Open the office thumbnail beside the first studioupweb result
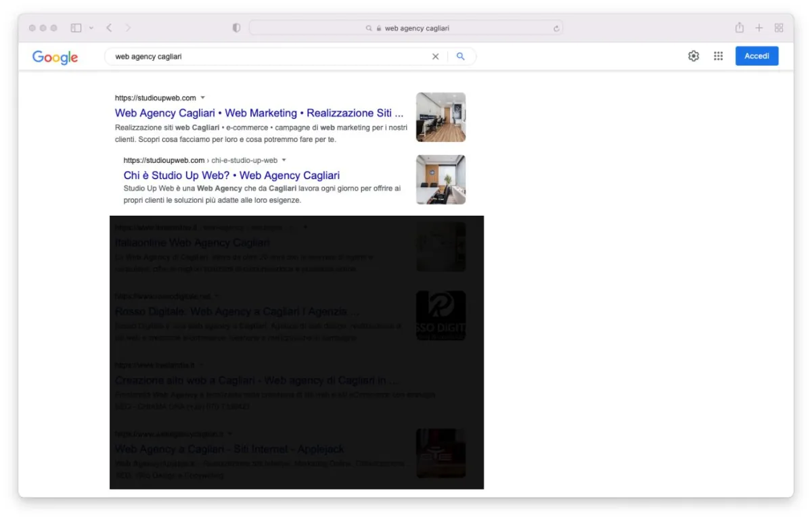The image size is (812, 520). click(441, 117)
